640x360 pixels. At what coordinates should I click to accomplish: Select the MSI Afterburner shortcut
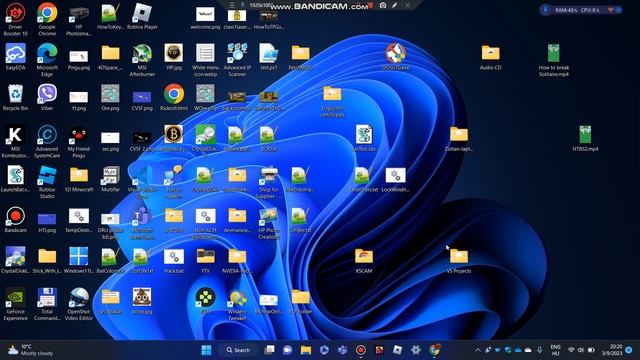coord(142,60)
